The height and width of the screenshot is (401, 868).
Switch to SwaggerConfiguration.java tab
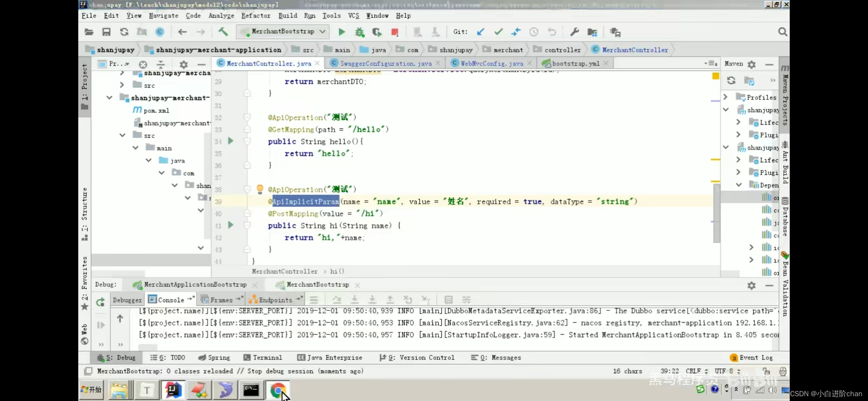[385, 63]
